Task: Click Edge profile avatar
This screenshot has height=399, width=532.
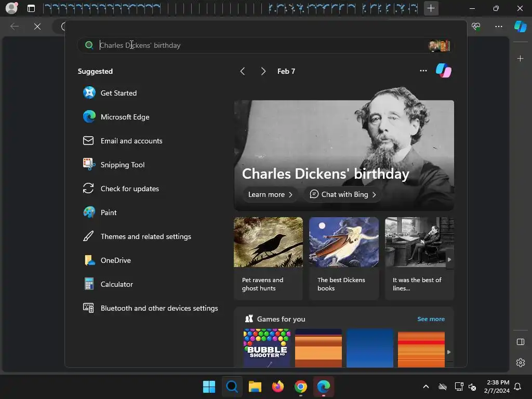Action: click(x=11, y=8)
